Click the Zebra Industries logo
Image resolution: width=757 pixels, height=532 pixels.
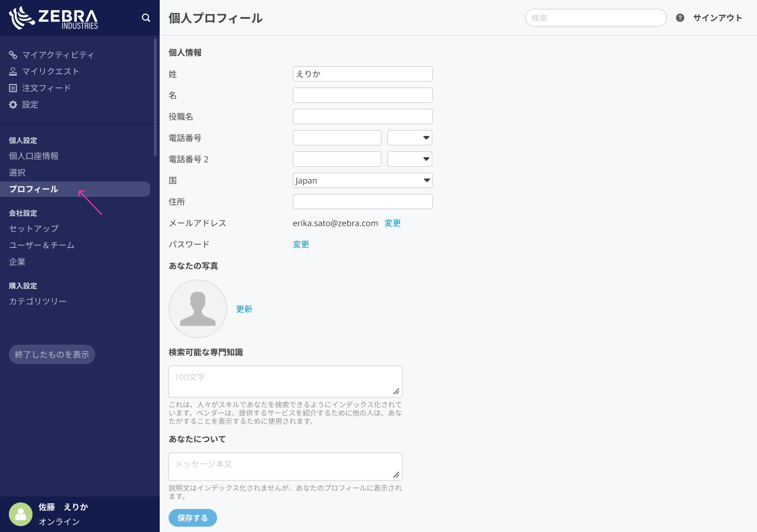click(53, 18)
